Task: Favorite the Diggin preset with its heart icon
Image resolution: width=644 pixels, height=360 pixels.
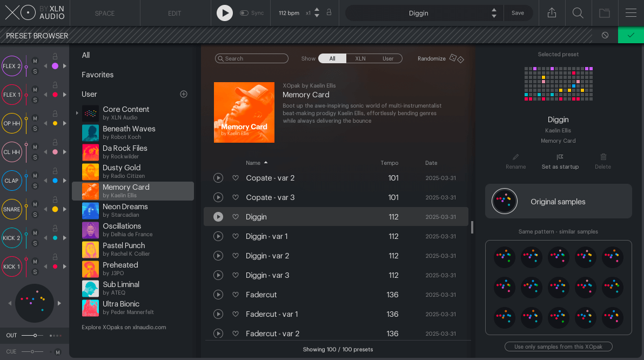Action: point(236,217)
